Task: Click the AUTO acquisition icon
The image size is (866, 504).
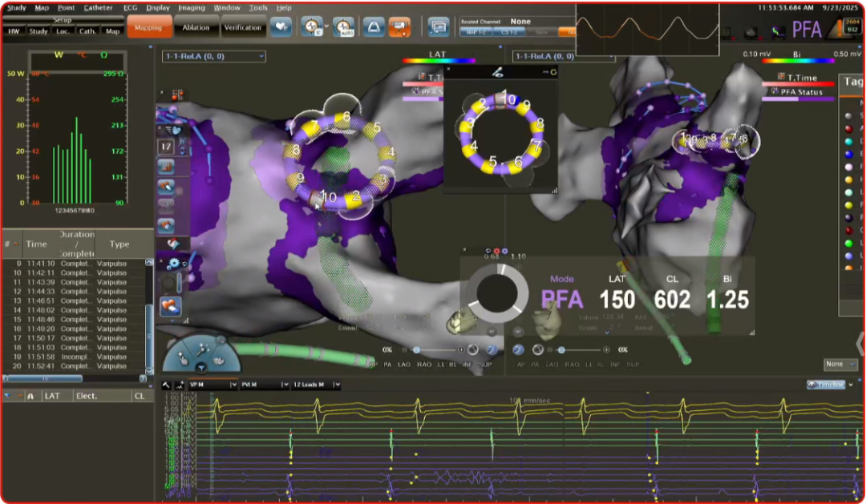Action: 343,26
